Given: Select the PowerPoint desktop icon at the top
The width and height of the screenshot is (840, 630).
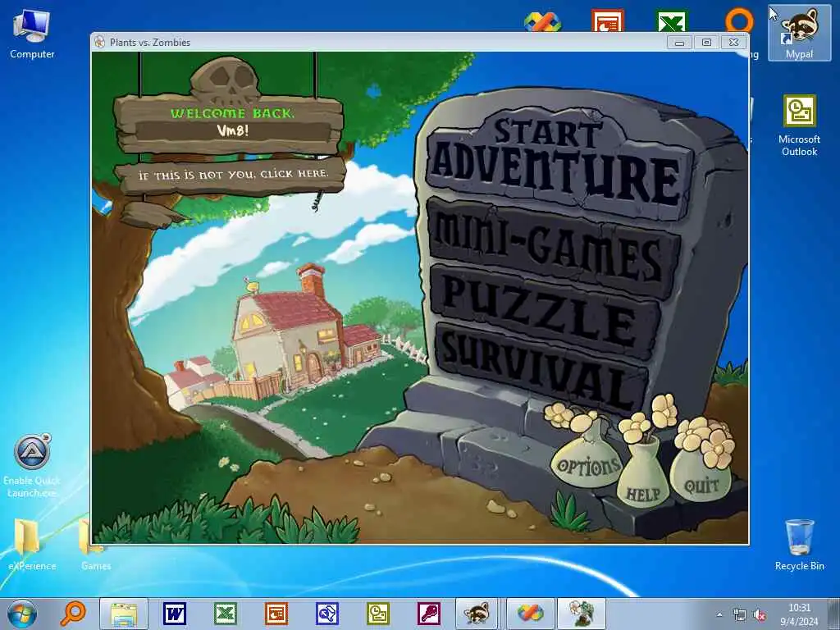Looking at the screenshot, I should click(x=608, y=21).
